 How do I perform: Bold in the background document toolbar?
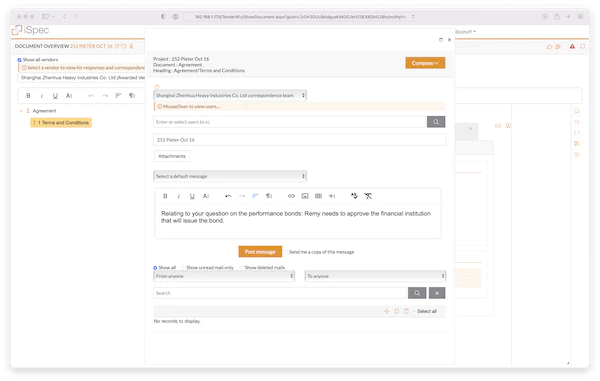tap(28, 96)
